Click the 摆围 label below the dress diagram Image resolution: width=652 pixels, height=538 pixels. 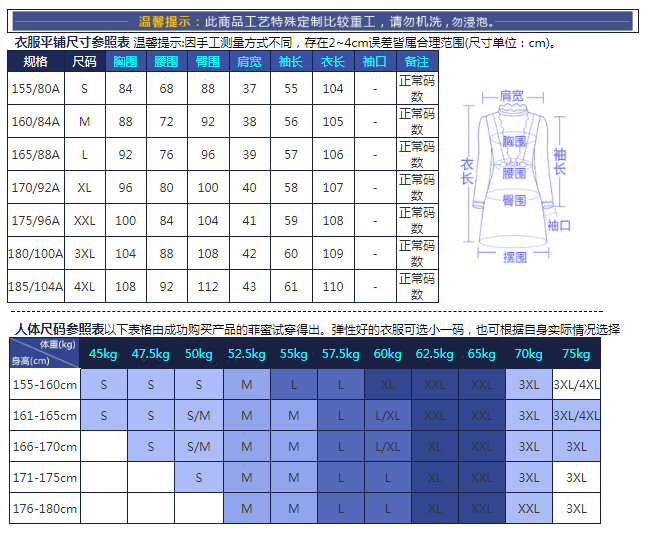tap(514, 258)
